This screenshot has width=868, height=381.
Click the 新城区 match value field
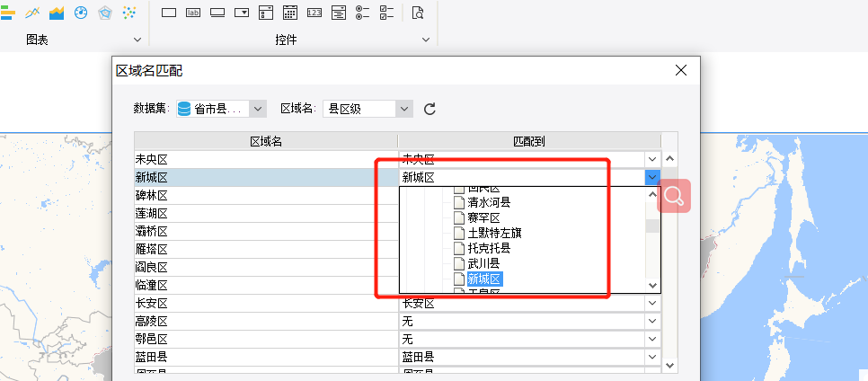pyautogui.click(x=522, y=177)
